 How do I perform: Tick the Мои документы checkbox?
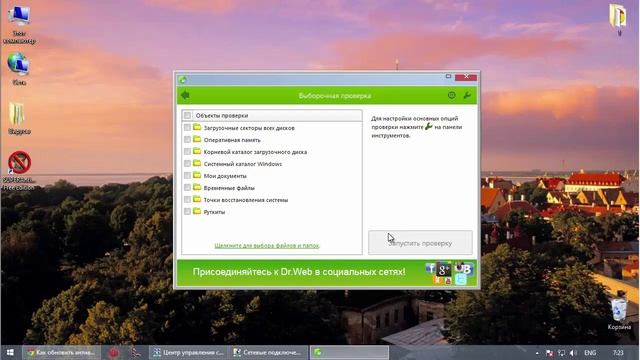pos(187,176)
